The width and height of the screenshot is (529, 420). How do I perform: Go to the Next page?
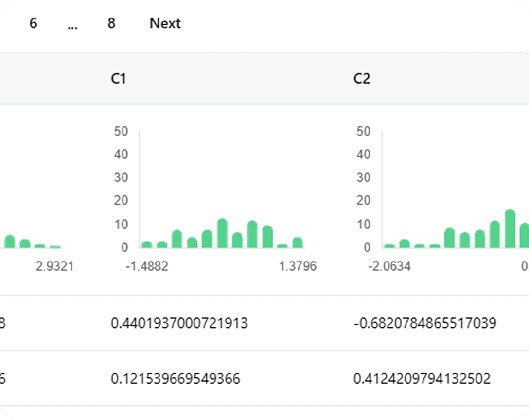165,23
